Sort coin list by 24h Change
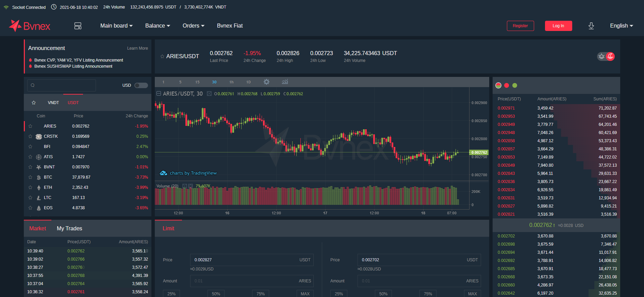Viewport: 644px width, 297px height. click(x=137, y=116)
